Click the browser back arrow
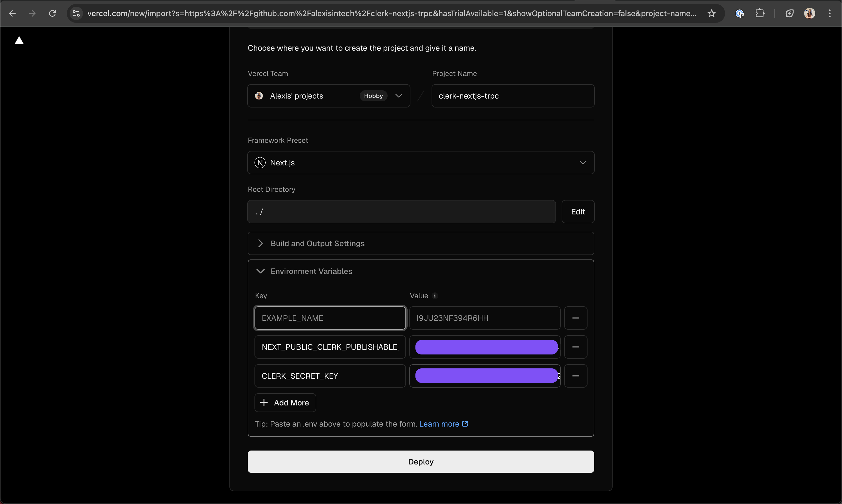Viewport: 842px width, 504px height. 12,13
